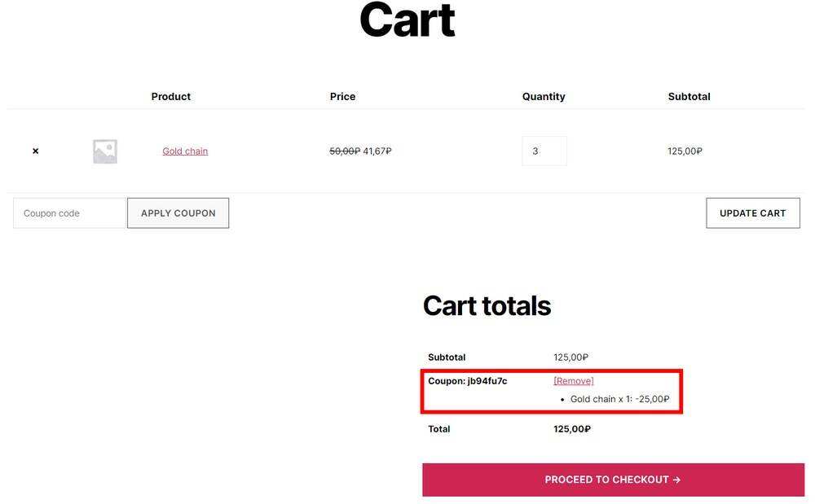815x504 pixels.
Task: Click into the Coupon code field
Action: (x=70, y=213)
